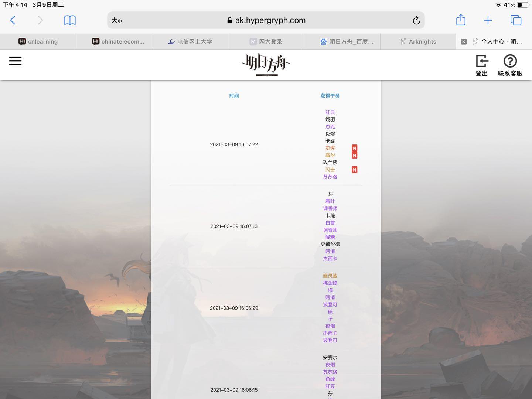Click operator name 砾
The height and width of the screenshot is (399, 532).
tap(330, 311)
